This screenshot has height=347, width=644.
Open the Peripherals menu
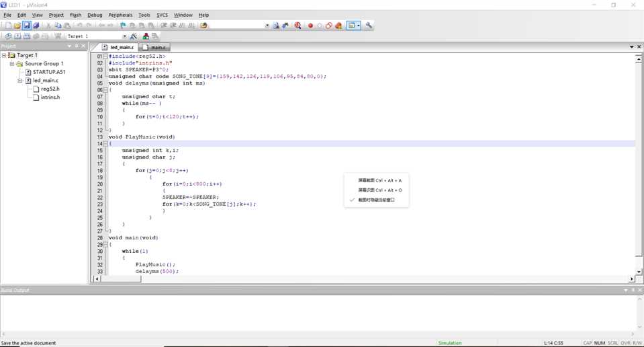pyautogui.click(x=120, y=15)
